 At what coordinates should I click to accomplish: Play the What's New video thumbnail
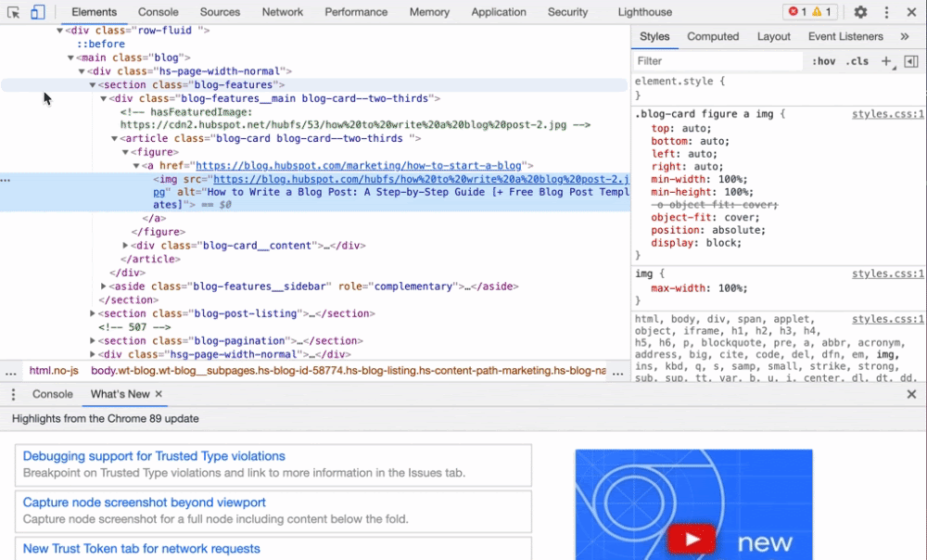coord(692,538)
